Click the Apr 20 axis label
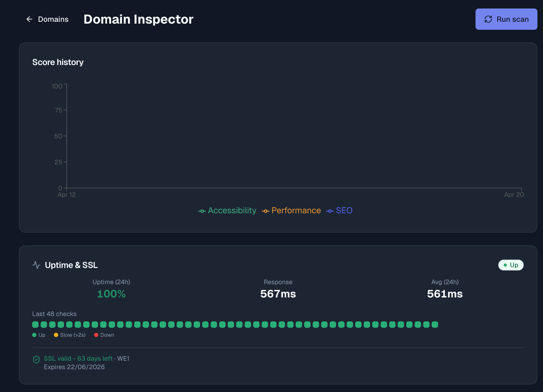The height and width of the screenshot is (392, 543). pos(514,194)
